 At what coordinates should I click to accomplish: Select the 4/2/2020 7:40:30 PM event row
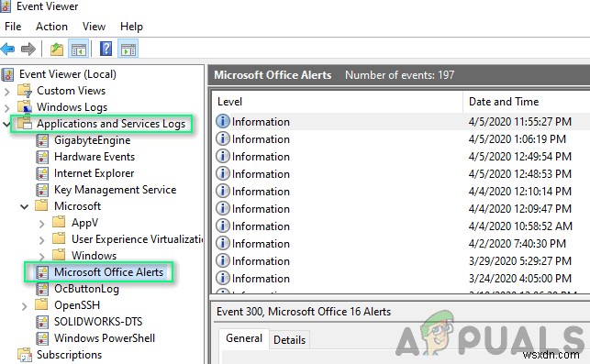(x=400, y=244)
